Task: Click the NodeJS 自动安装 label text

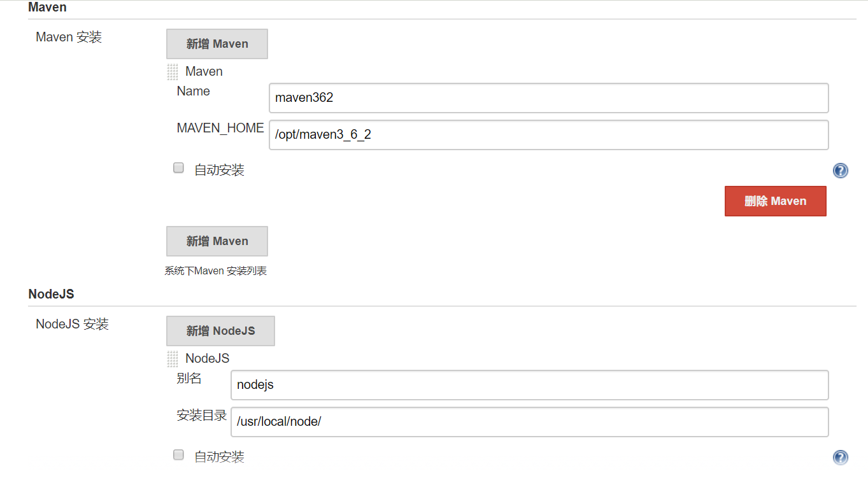Action: [219, 457]
